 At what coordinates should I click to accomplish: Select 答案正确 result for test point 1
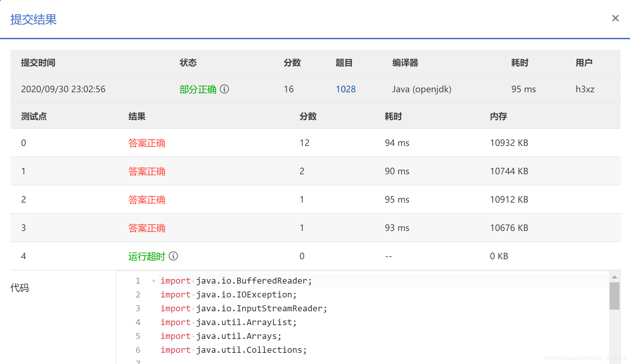[147, 171]
